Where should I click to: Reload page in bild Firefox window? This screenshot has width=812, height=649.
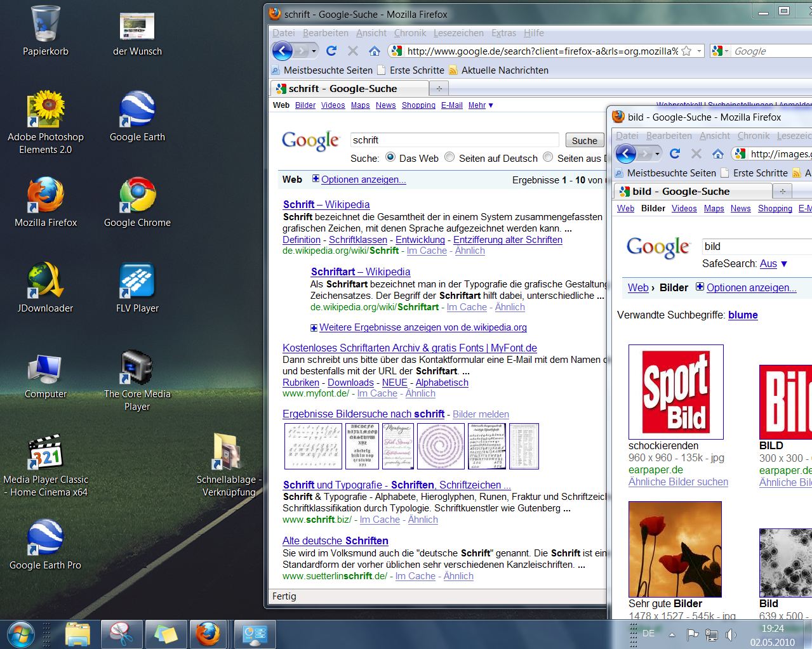(675, 154)
